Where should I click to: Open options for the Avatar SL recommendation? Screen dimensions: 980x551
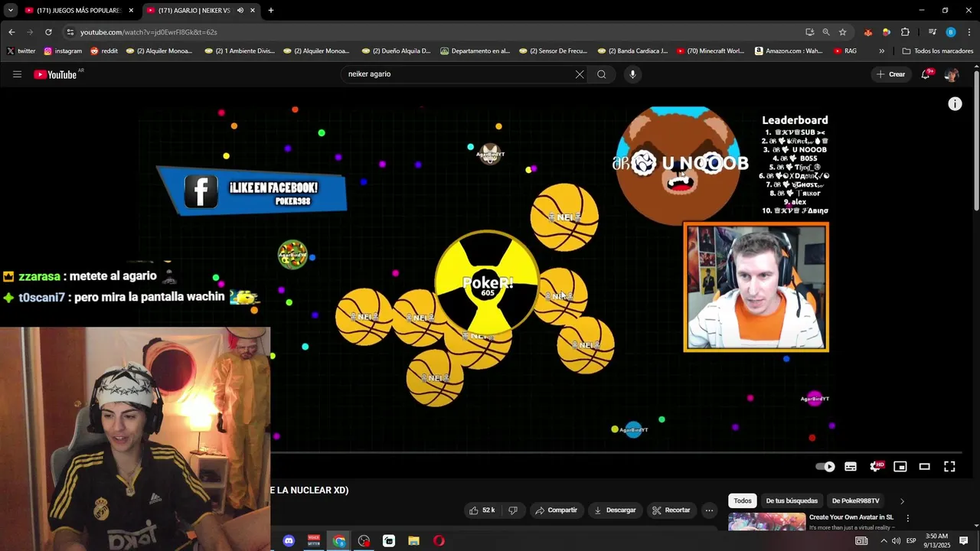pos(908,519)
